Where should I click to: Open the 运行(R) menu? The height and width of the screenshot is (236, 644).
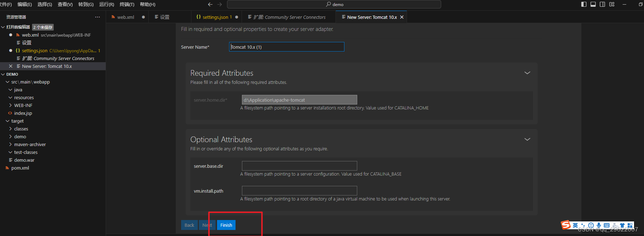click(x=107, y=4)
